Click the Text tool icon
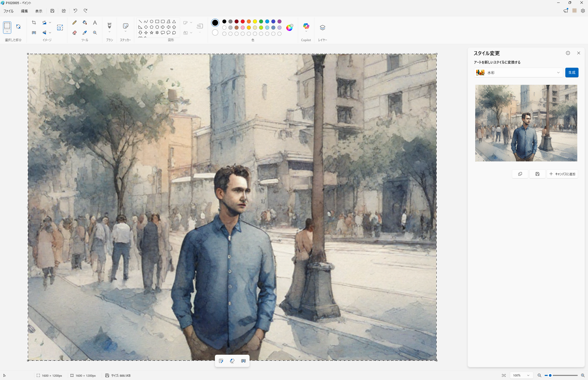588x380 pixels. coord(95,23)
